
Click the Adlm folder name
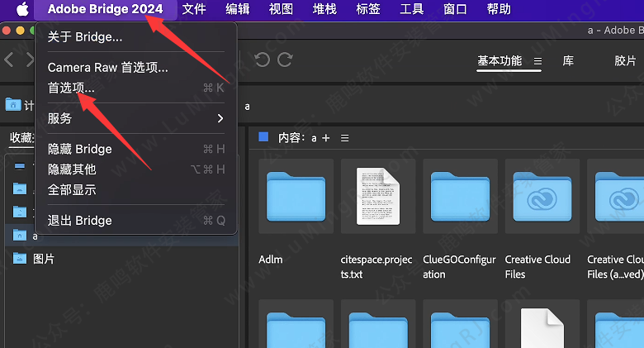coord(271,260)
